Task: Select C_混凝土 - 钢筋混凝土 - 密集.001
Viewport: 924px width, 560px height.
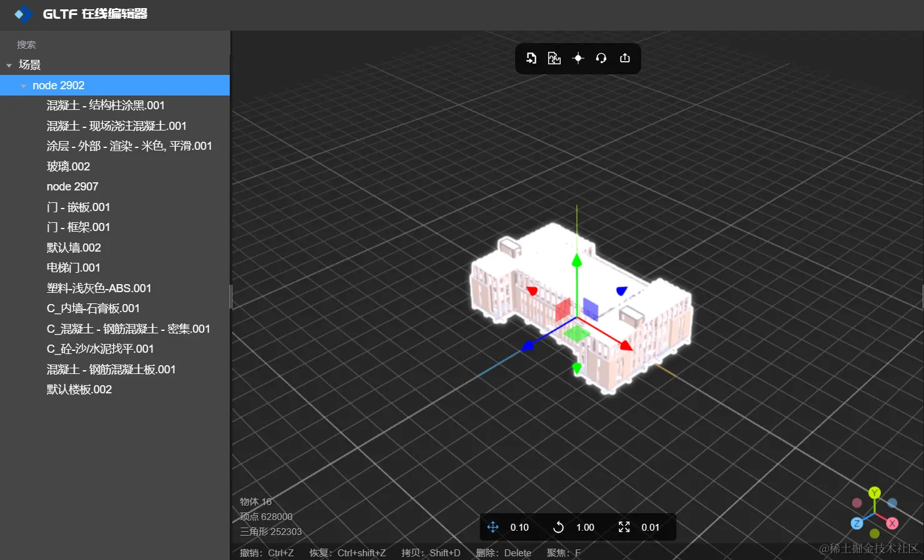Action: [115, 329]
